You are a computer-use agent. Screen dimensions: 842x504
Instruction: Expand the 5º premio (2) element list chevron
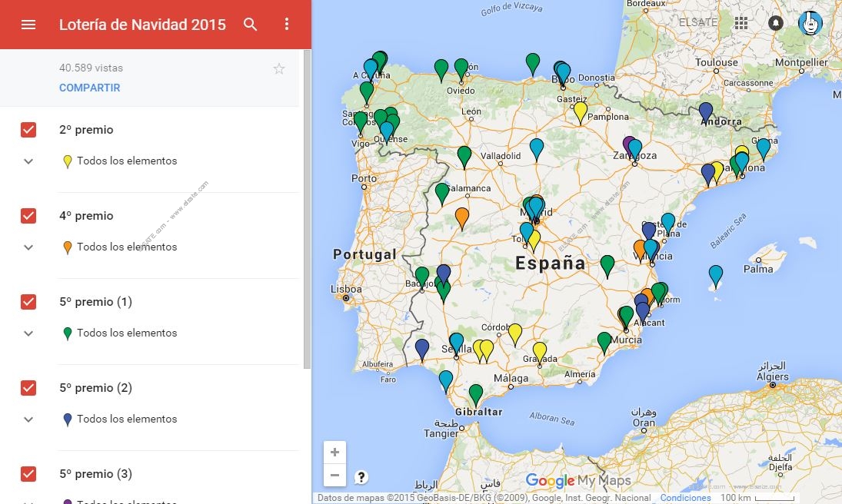point(28,419)
